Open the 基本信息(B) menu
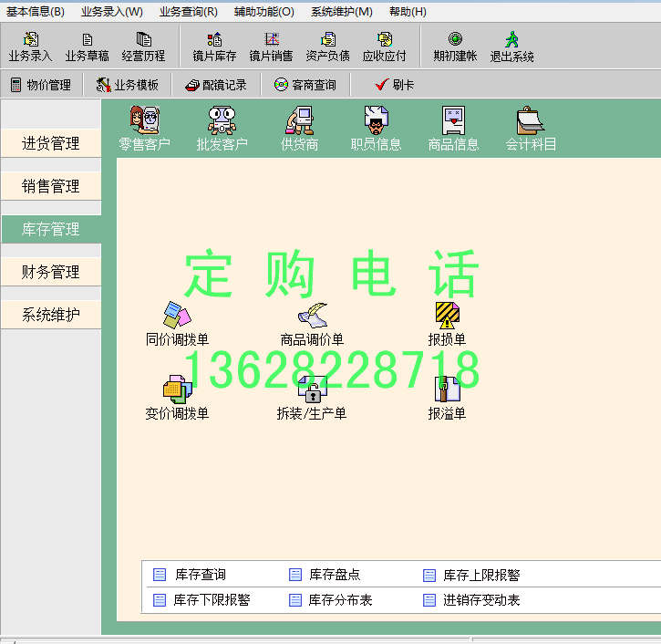Screen dimensions: 661x644 click(36, 11)
